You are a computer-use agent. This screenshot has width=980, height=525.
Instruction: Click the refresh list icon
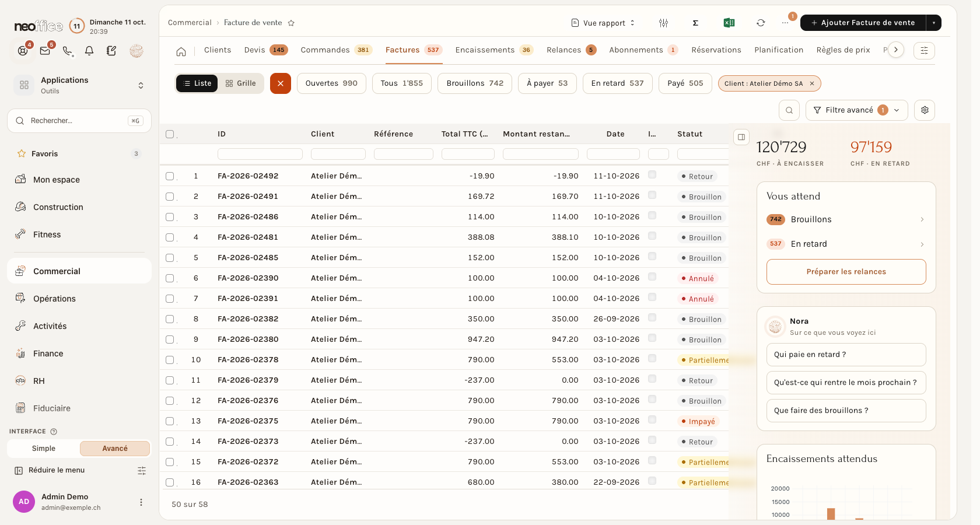(x=761, y=23)
